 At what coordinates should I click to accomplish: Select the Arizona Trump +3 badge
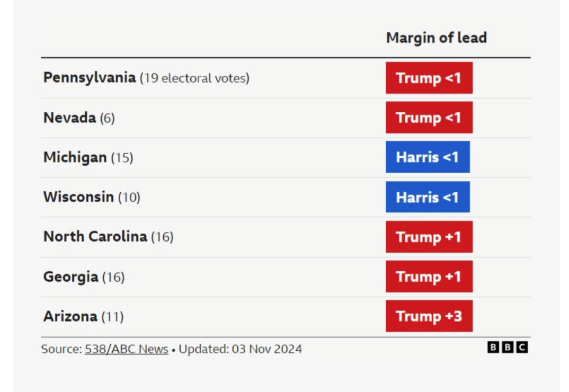(x=429, y=316)
